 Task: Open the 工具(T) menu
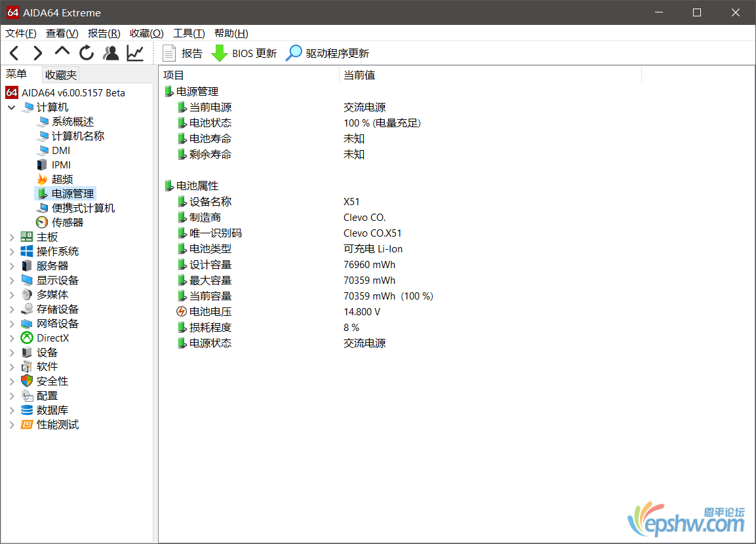point(189,33)
